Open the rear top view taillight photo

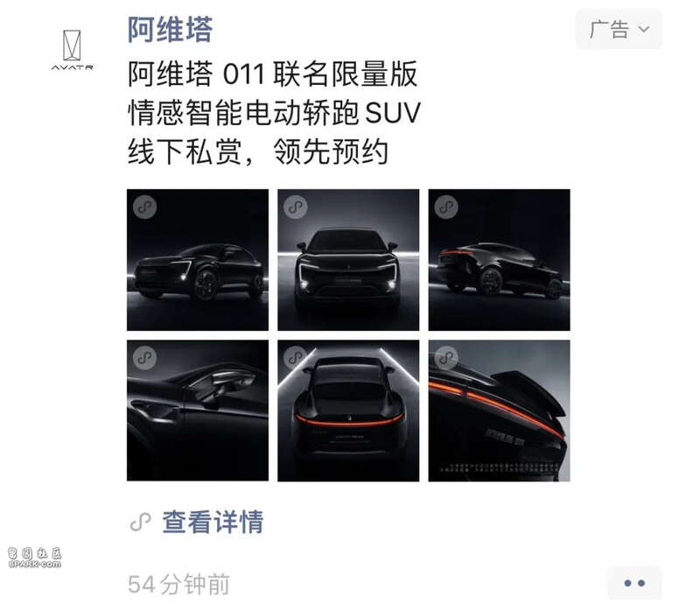pyautogui.click(x=348, y=411)
